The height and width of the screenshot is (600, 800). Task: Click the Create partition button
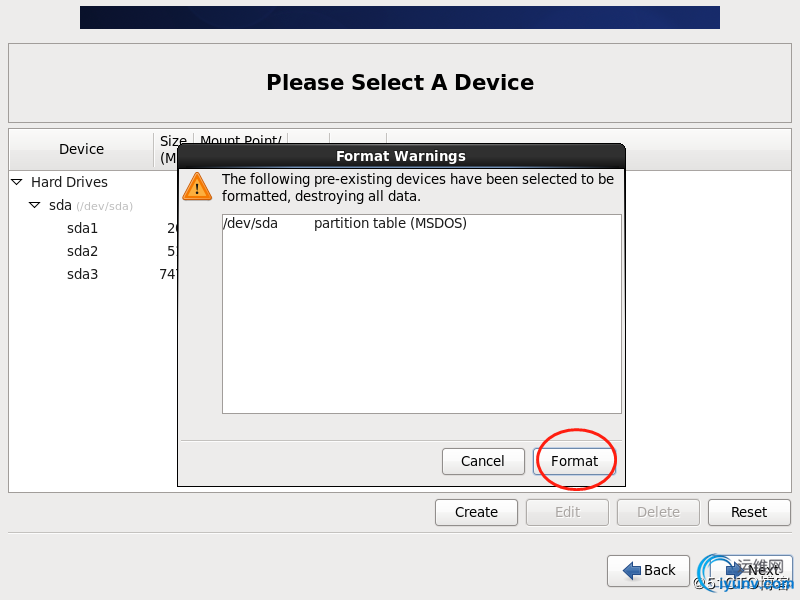[x=476, y=512]
